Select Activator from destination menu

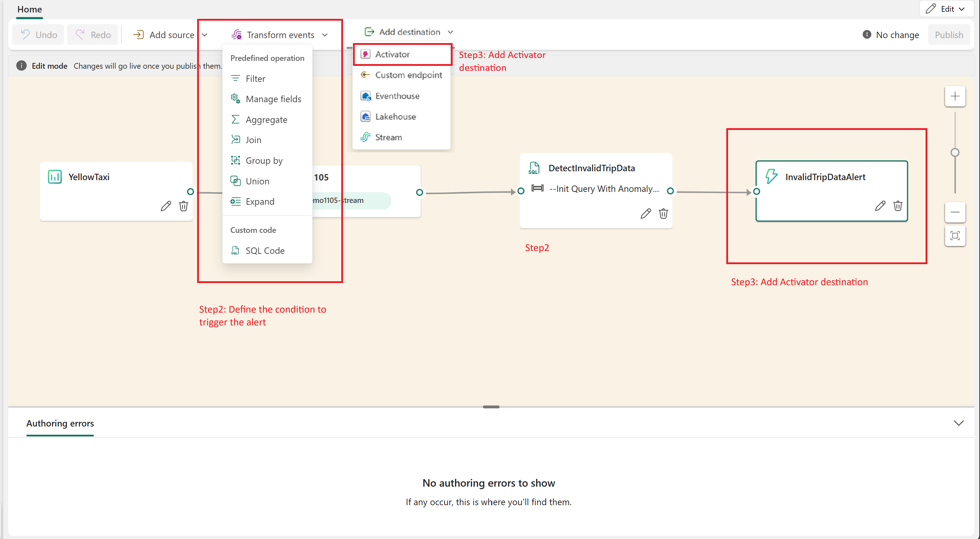(392, 54)
